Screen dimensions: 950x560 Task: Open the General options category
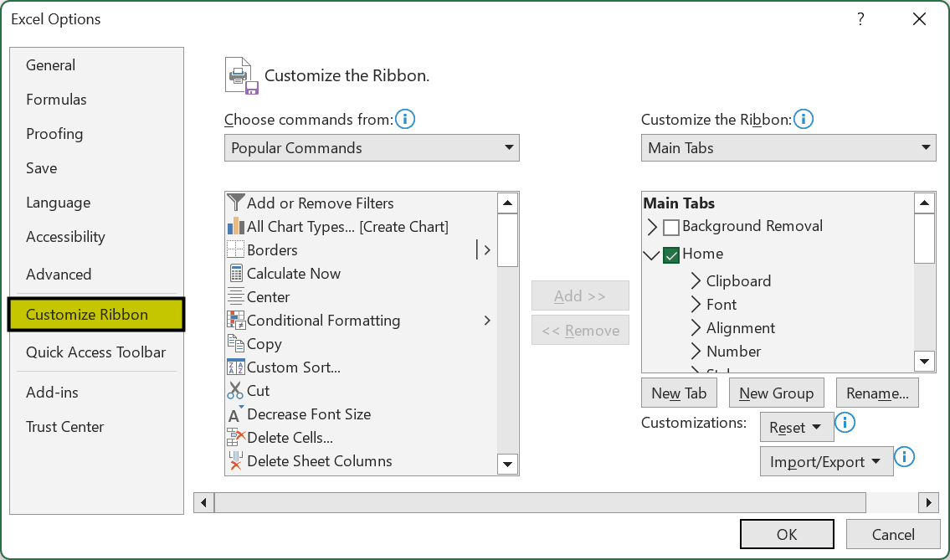pyautogui.click(x=96, y=64)
